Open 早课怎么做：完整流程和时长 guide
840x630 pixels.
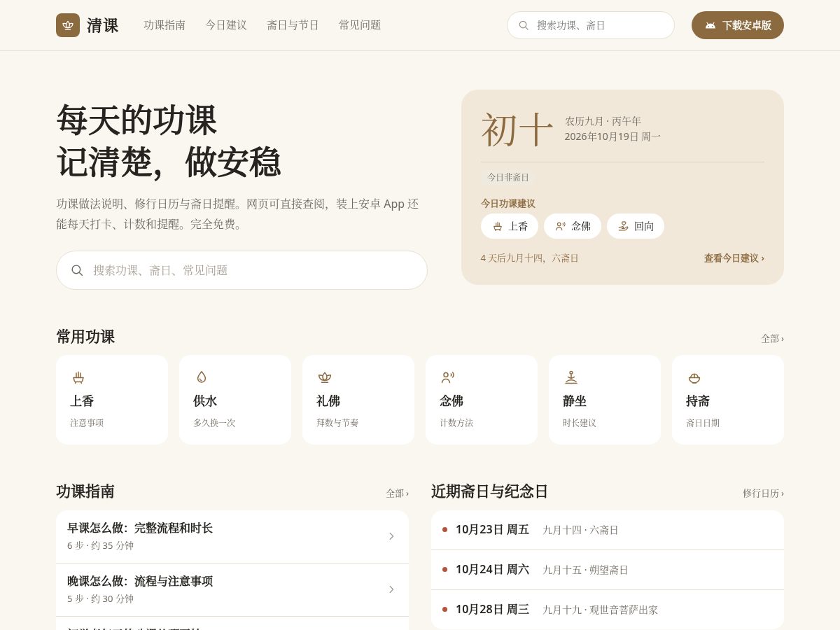(x=232, y=537)
